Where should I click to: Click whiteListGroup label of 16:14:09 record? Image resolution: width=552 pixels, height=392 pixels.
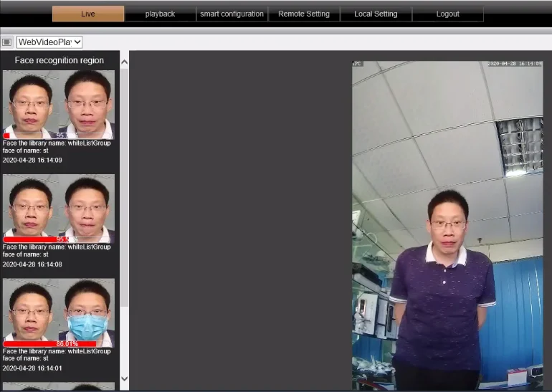[89, 143]
